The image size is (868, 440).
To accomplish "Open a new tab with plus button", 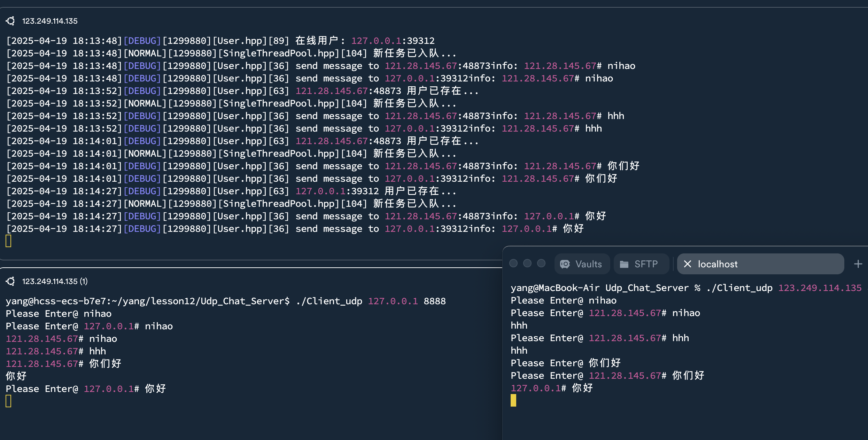I will coord(858,264).
